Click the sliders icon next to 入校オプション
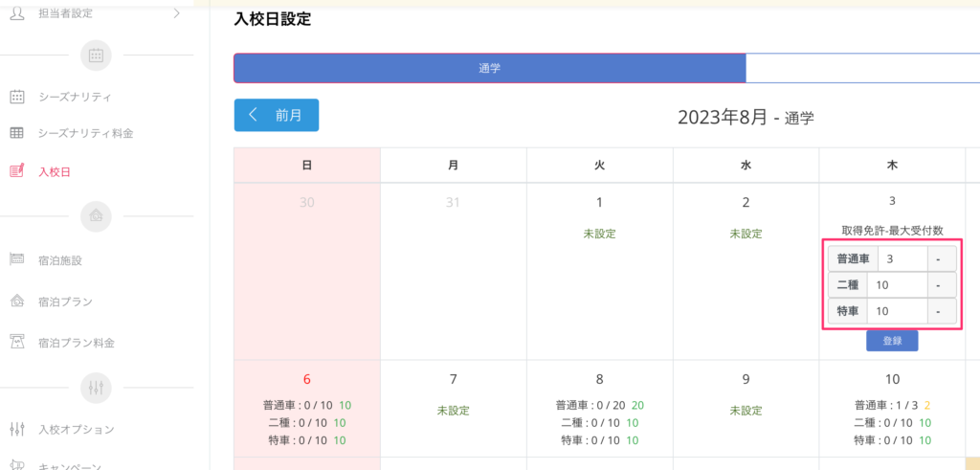The width and height of the screenshot is (980, 470). click(x=17, y=429)
